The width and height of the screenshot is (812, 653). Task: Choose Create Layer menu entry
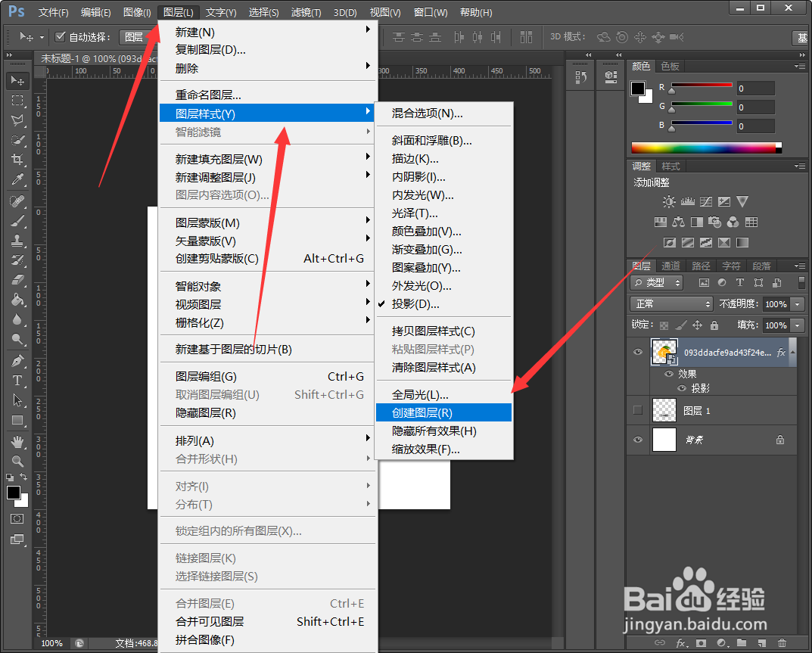tap(443, 412)
